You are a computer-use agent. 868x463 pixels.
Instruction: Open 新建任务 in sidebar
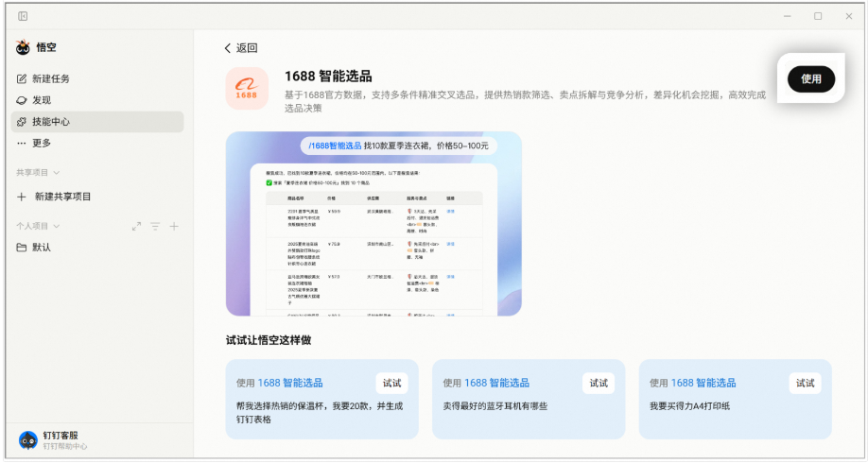(x=97, y=79)
